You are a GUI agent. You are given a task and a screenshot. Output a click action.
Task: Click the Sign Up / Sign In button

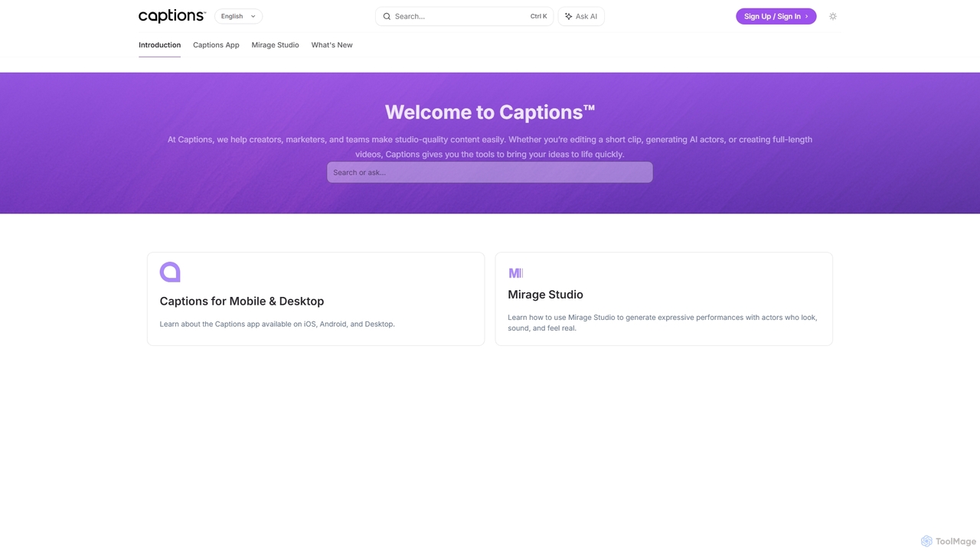click(x=776, y=16)
